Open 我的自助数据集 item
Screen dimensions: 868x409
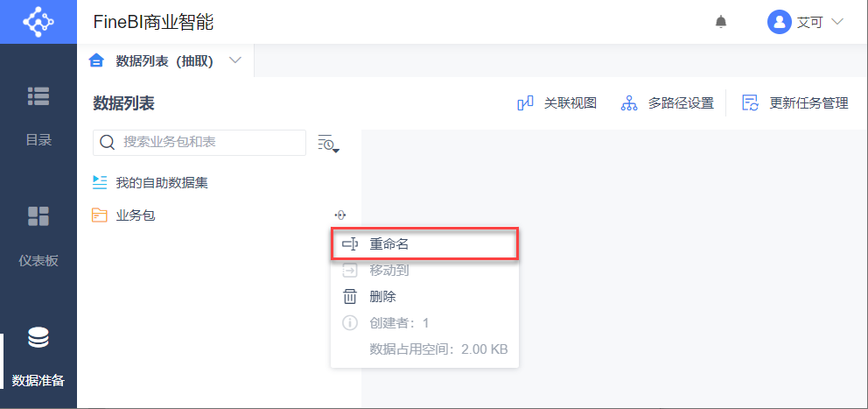tap(162, 182)
